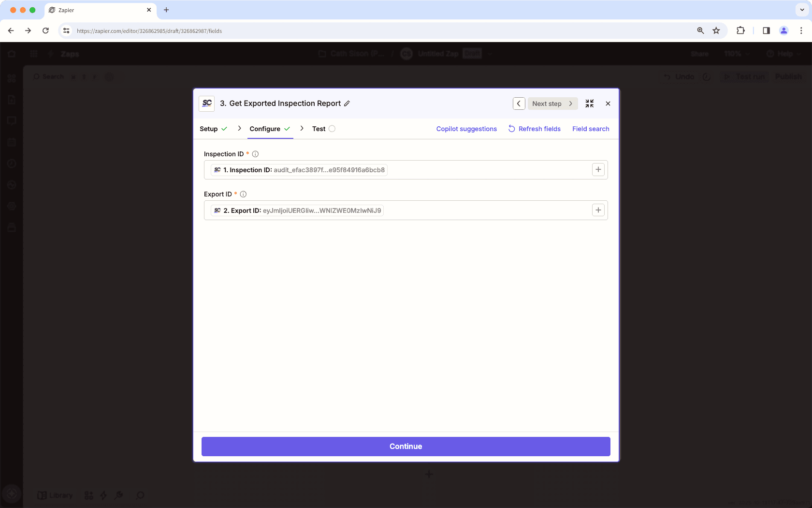Open the Inspection ID info tooltip

(255, 154)
